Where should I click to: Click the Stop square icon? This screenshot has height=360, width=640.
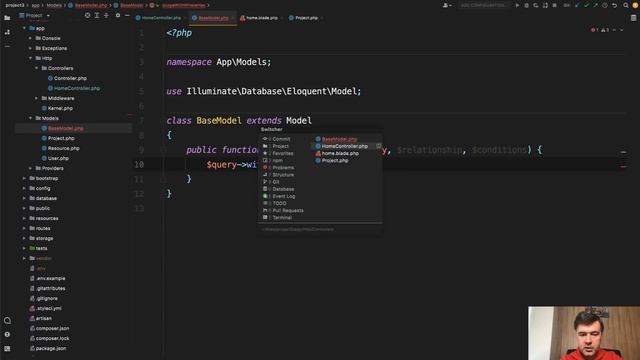coord(554,5)
